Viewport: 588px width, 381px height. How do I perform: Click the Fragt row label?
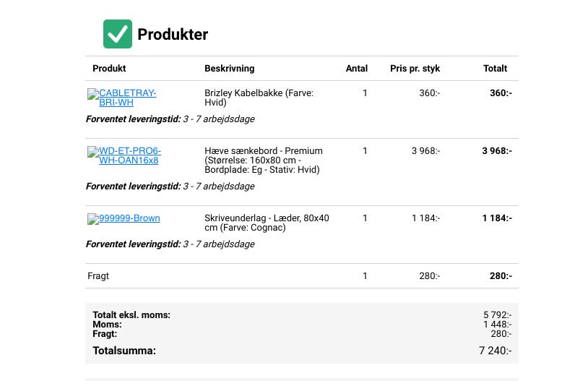pos(98,276)
